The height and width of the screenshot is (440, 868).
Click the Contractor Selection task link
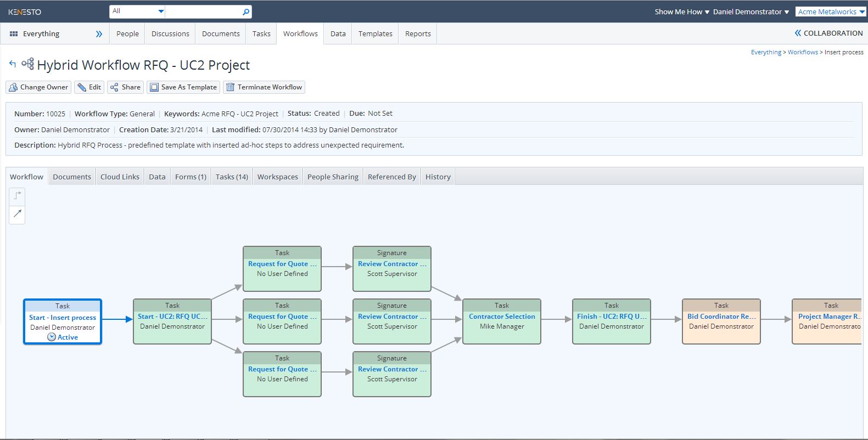[x=502, y=317]
